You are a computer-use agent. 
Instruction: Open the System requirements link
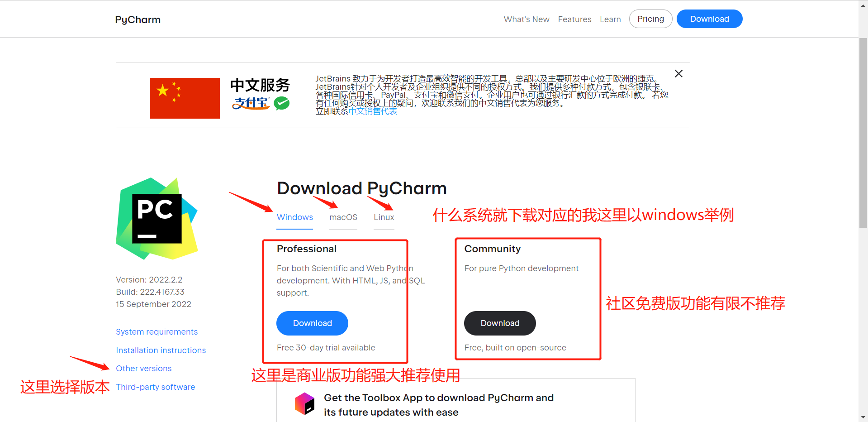[x=157, y=332]
